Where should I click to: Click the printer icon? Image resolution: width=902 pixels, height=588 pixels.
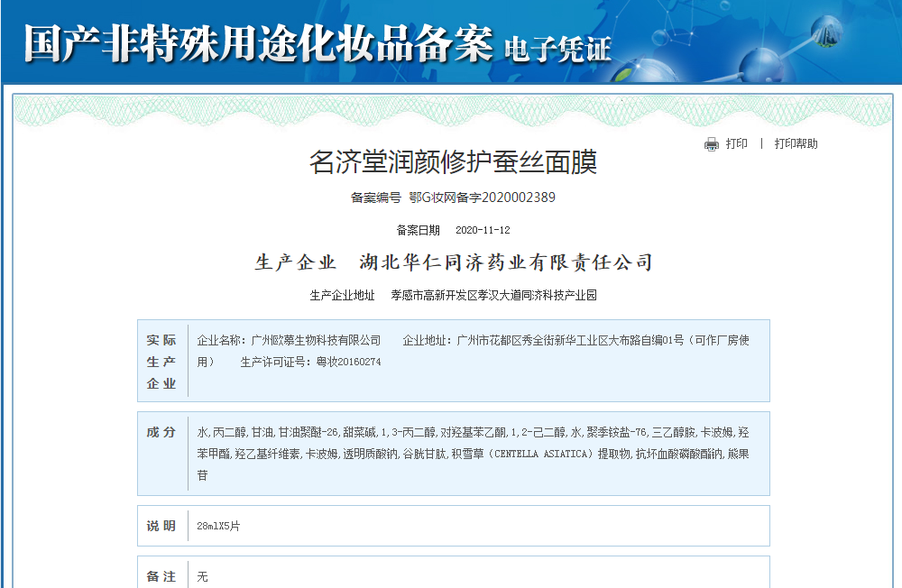pos(712,143)
